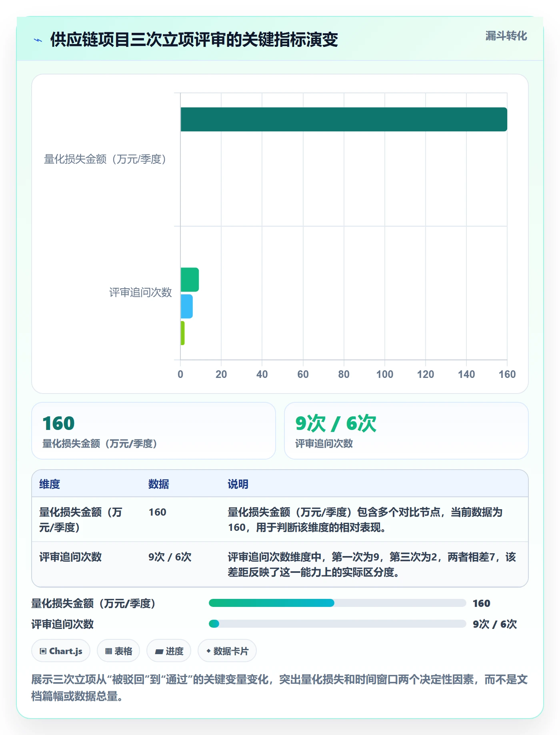Click the 数据 column header
Image resolution: width=560 pixels, height=735 pixels.
click(x=158, y=484)
